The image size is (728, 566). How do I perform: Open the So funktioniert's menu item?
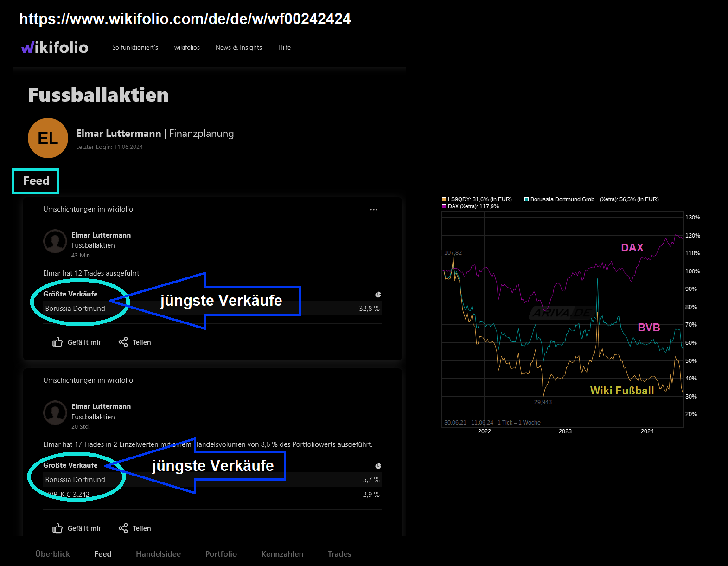coord(135,47)
